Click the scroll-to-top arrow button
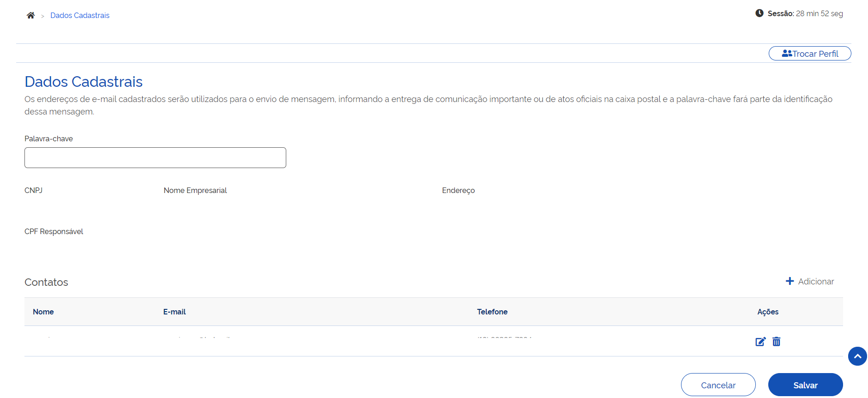 click(x=857, y=356)
